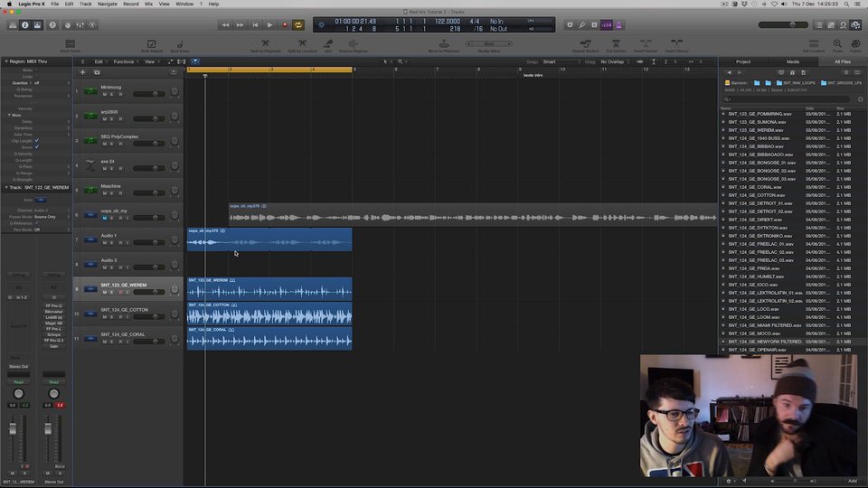Image resolution: width=868 pixels, height=488 pixels.
Task: Open Smart Controls in control bar
Action: click(x=68, y=25)
